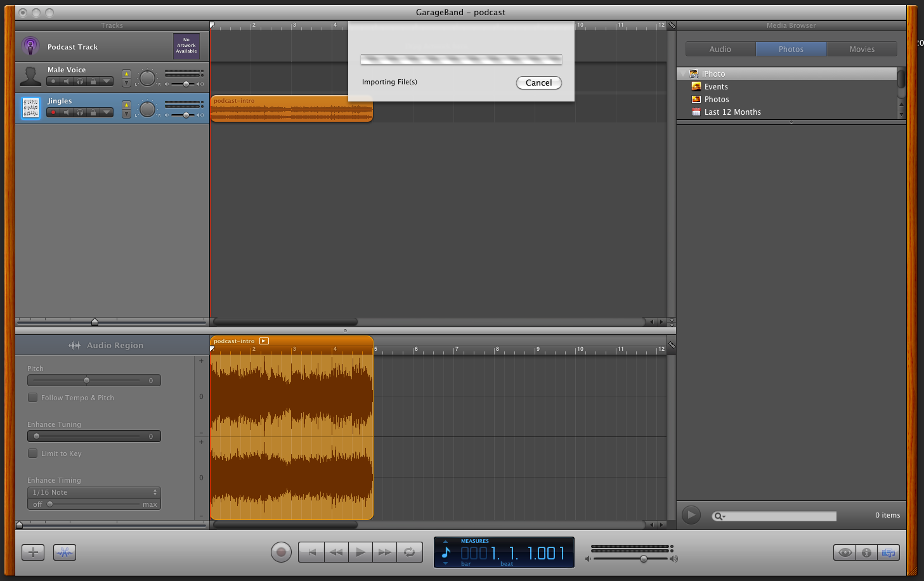Screen dimensions: 924x581
Task: Solo the Jingles track with headphones
Action: [x=80, y=112]
